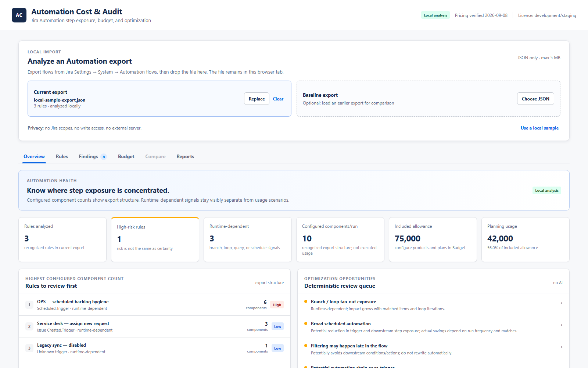Image resolution: width=588 pixels, height=368 pixels.
Task: Expand Filtering may happen late chevron
Action: (562, 347)
